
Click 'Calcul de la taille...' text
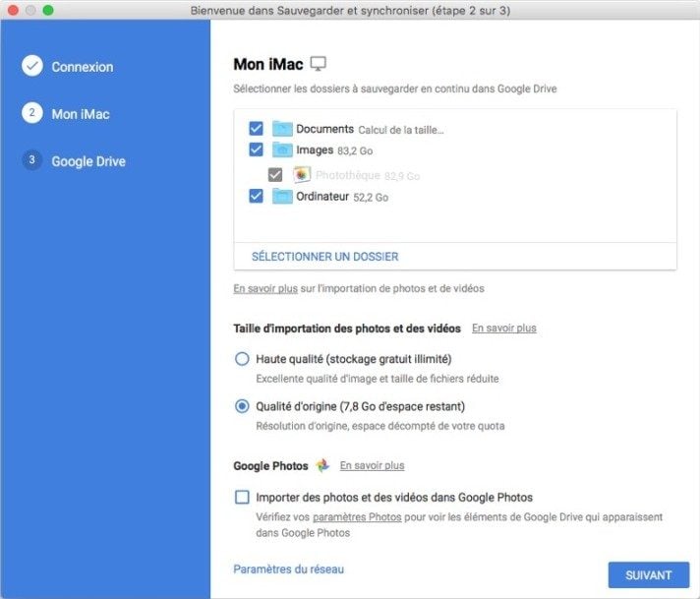[x=401, y=130]
